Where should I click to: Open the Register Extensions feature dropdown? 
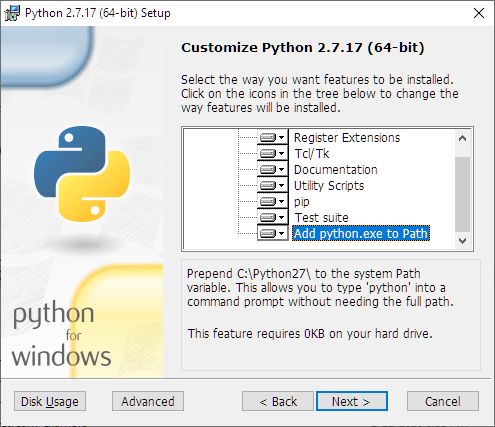[x=272, y=137]
